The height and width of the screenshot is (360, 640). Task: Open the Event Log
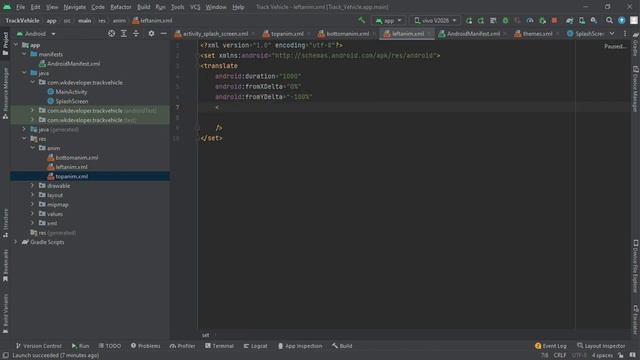point(551,346)
